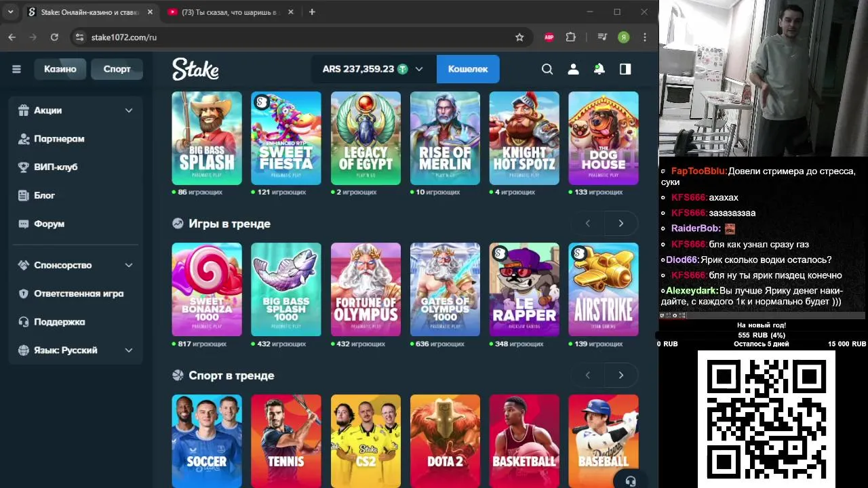Screen dimensions: 868x488
Task: Open Airstrike game thumbnail
Action: coord(604,289)
